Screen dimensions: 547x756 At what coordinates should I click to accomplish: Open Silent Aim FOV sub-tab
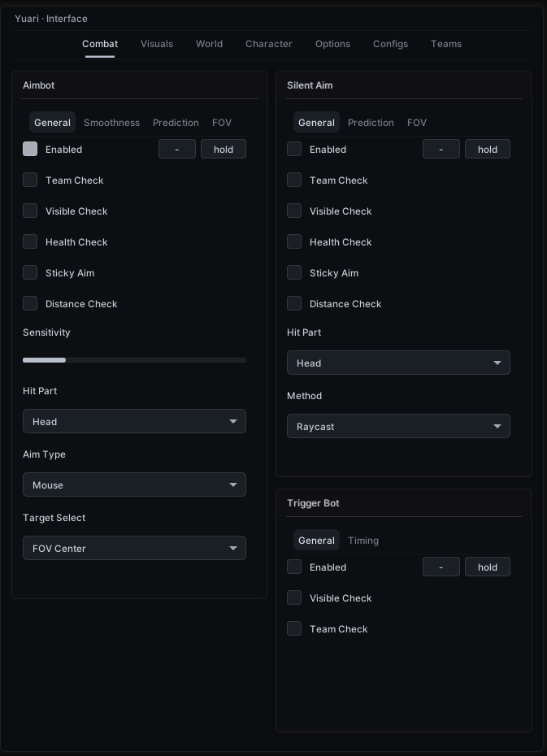point(417,123)
